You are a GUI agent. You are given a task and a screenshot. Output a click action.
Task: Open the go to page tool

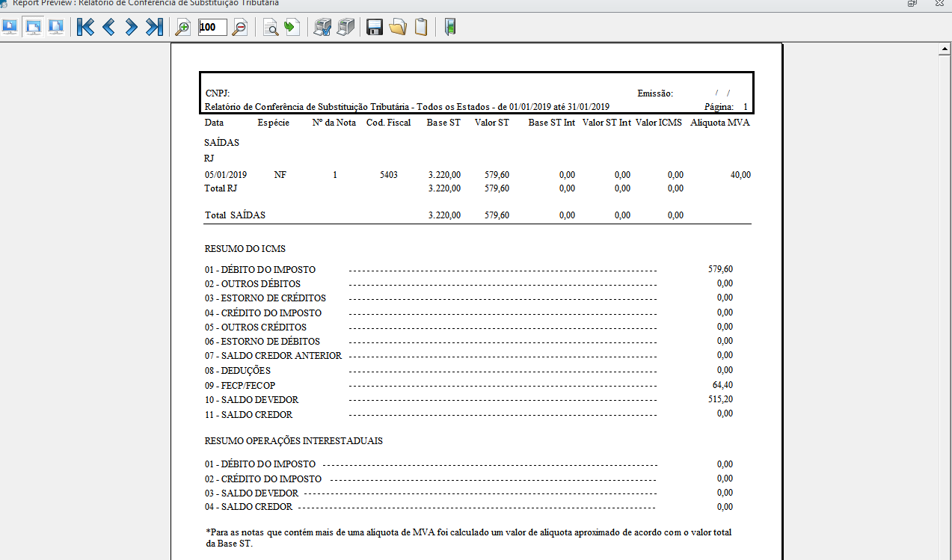(x=292, y=28)
